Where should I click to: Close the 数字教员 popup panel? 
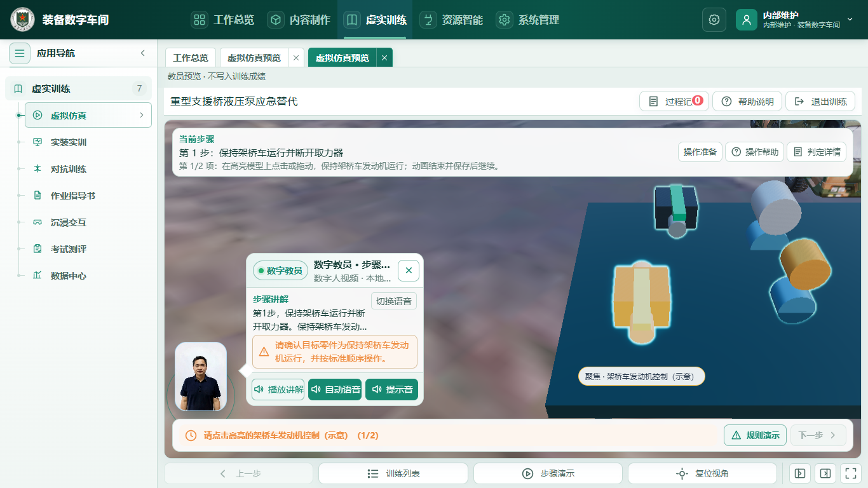[409, 271]
